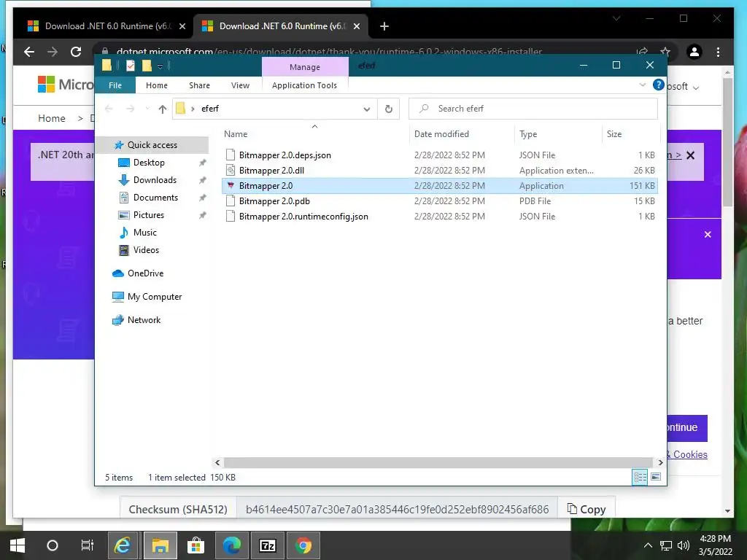Click the right arrow of the horizontal scrollbar
Screen dimensions: 747x560
(x=660, y=462)
